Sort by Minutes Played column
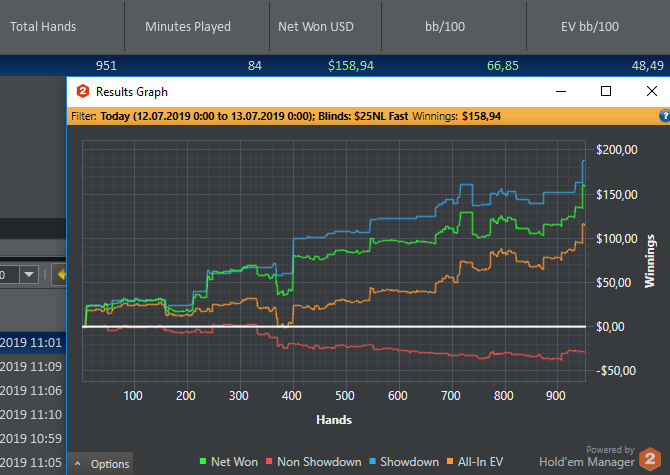Screen dimensions: 670x475 (x=187, y=27)
